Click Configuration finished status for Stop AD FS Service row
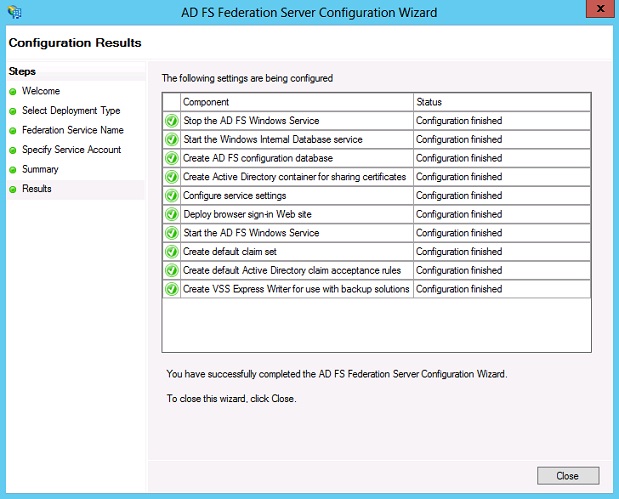 pos(459,121)
